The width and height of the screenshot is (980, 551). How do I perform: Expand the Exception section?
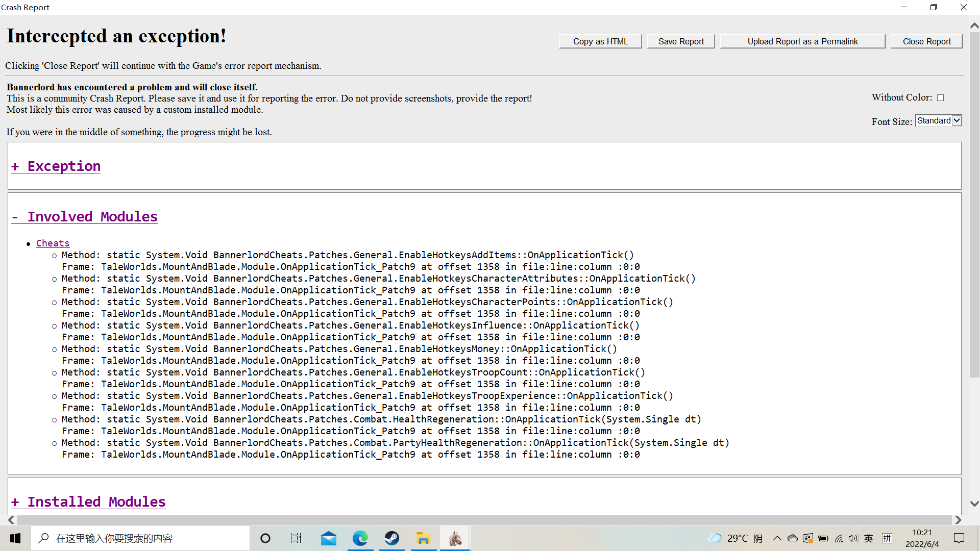[56, 166]
